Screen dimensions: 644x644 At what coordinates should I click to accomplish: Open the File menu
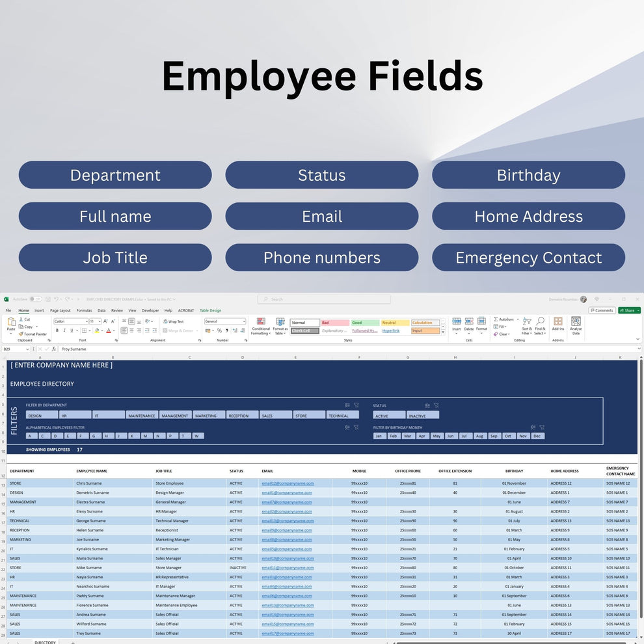point(8,310)
